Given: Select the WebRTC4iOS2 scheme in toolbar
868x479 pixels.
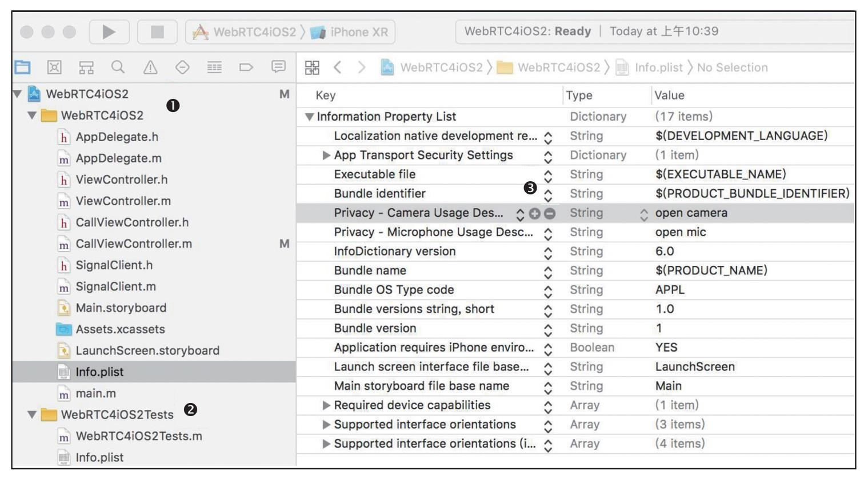Looking at the screenshot, I should [245, 32].
